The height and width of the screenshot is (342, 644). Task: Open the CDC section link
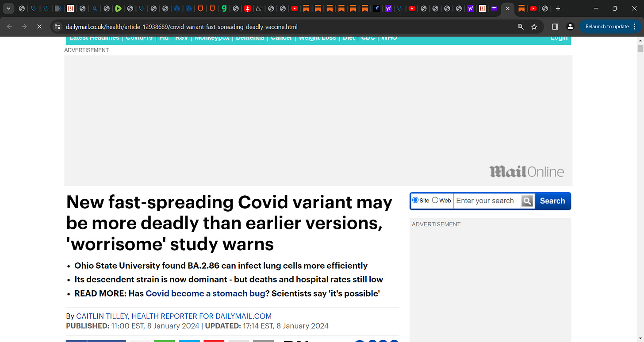point(368,38)
